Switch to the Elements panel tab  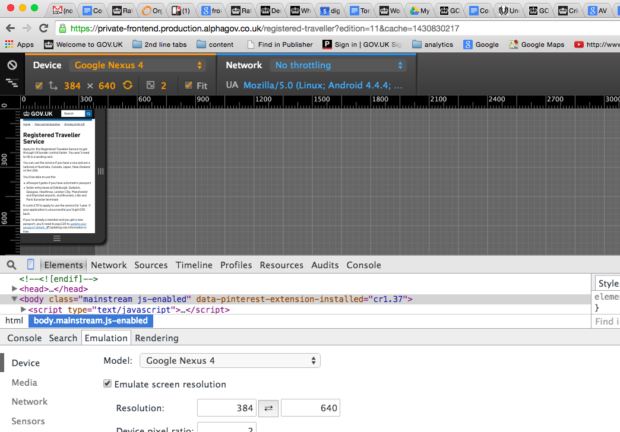tap(63, 265)
